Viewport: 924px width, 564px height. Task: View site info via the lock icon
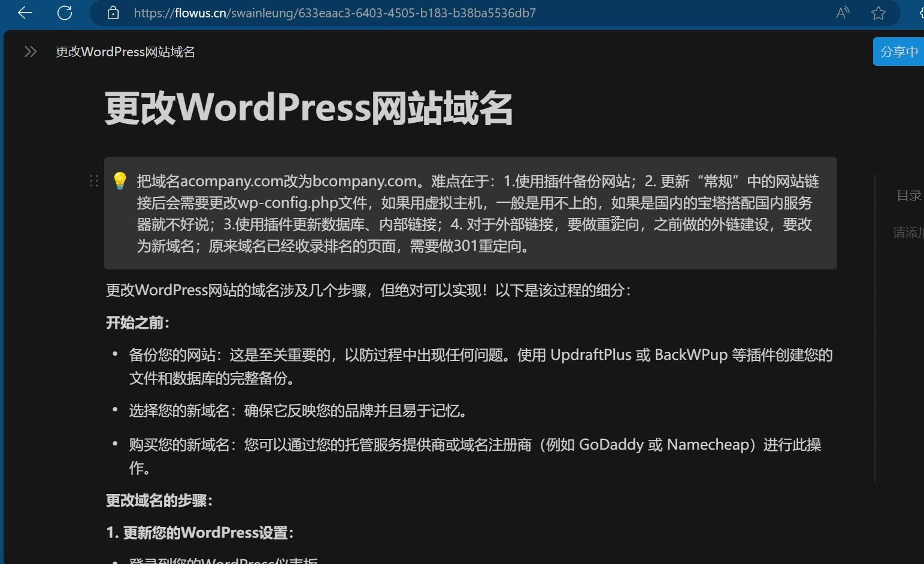point(113,13)
